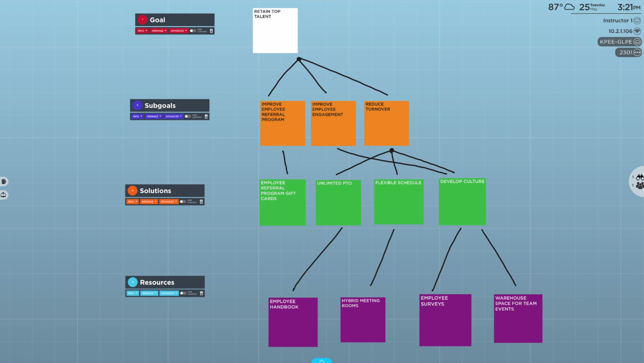Expand the Arrange dropdown under Subgoals
The image size is (644, 363).
[153, 116]
